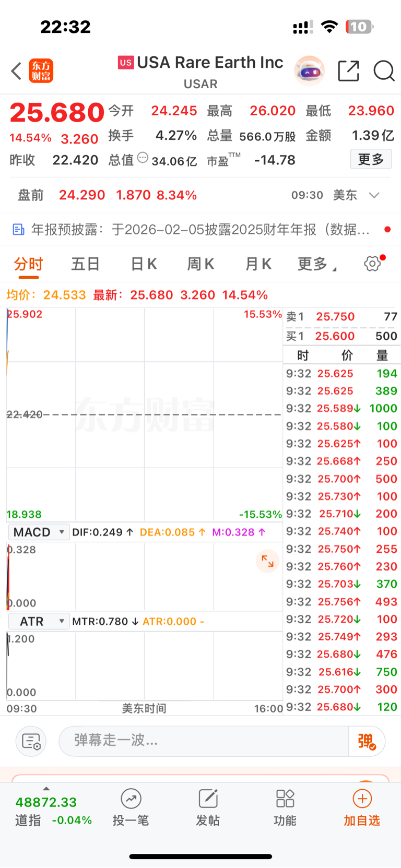Image resolution: width=401 pixels, height=868 pixels.
Task: Tap the 25.756 trade with volume 493
Action: [x=342, y=602]
